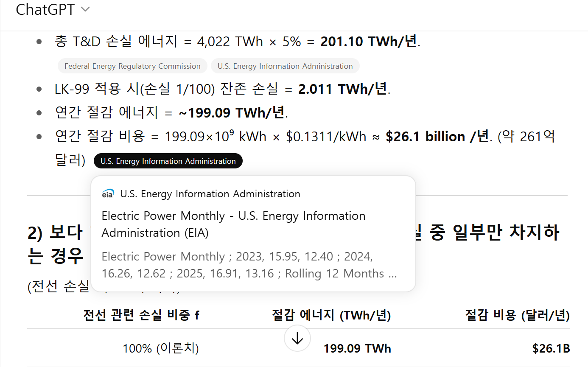Click the popup snippet starting "Electric Power Monthly ; 2023"
Screen dimensions: 588x367
click(x=249, y=265)
